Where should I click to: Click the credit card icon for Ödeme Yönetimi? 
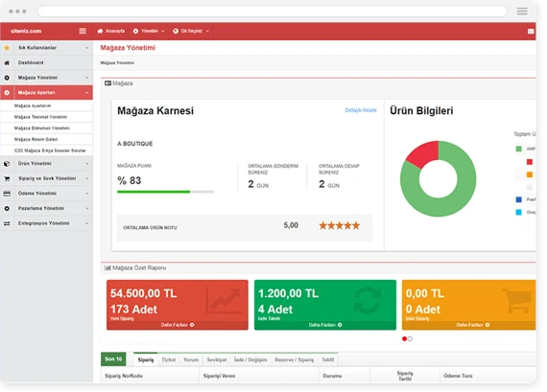click(x=7, y=194)
